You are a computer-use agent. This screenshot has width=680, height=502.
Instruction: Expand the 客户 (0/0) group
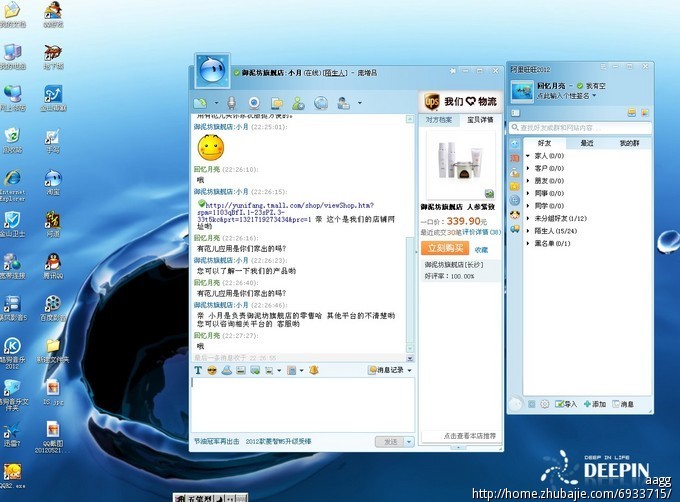click(528, 168)
